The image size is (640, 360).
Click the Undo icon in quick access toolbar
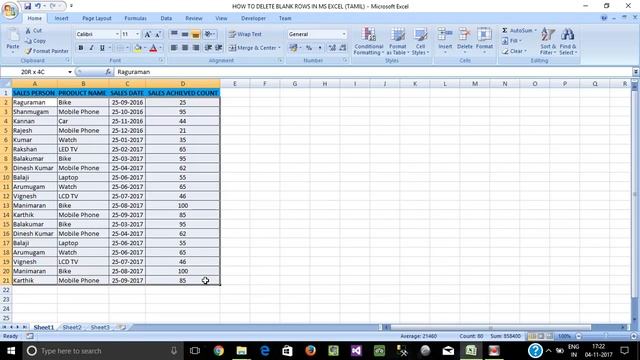click(x=38, y=6)
